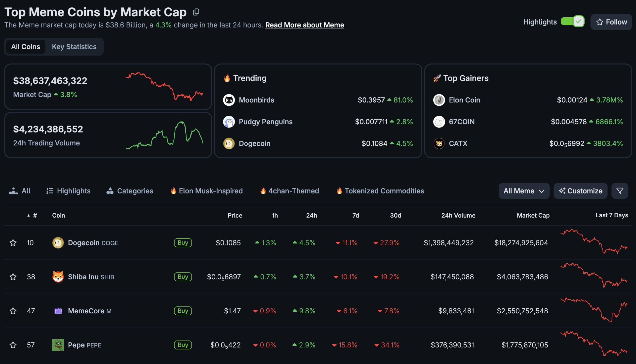Disable the Highlights toggle
The width and height of the screenshot is (636, 364).
click(573, 22)
